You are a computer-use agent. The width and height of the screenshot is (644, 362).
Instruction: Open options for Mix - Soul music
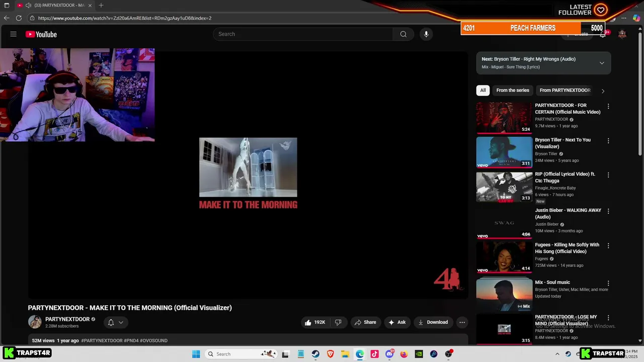[608, 283]
